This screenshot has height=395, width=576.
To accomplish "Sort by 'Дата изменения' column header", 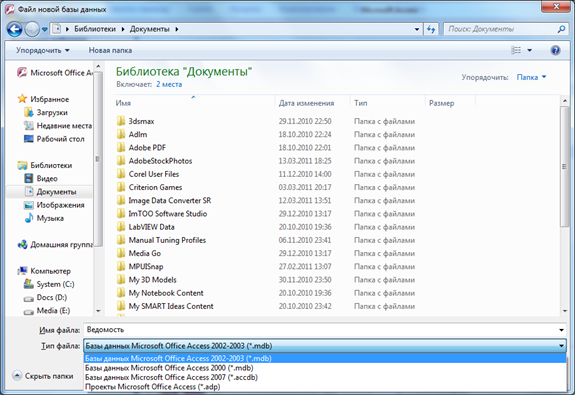I will (x=313, y=103).
